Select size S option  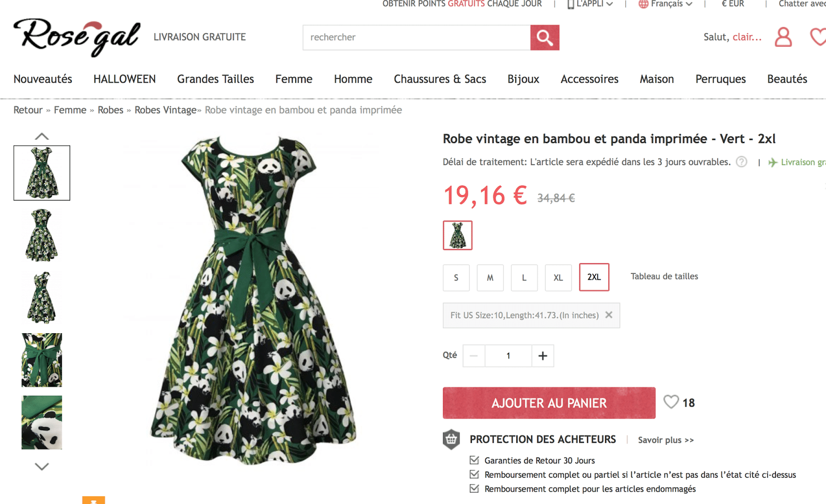click(456, 278)
